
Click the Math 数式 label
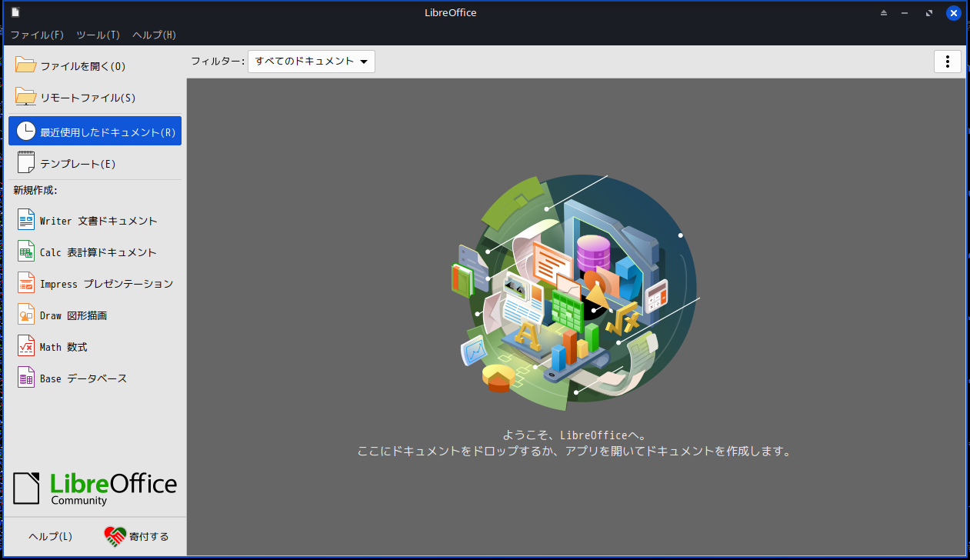tap(64, 347)
